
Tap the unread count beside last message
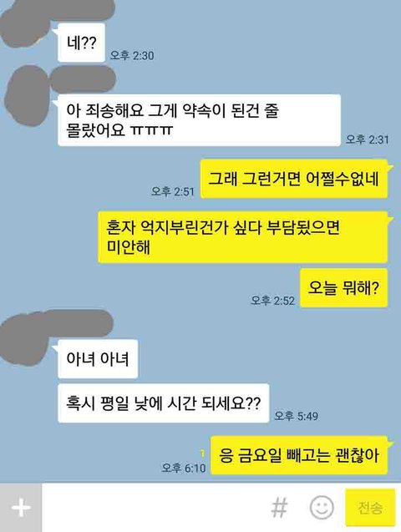202,453
